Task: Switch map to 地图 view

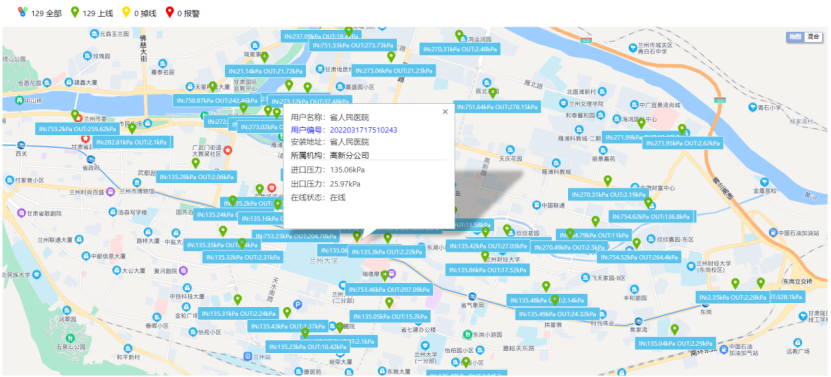Action: 795,37
